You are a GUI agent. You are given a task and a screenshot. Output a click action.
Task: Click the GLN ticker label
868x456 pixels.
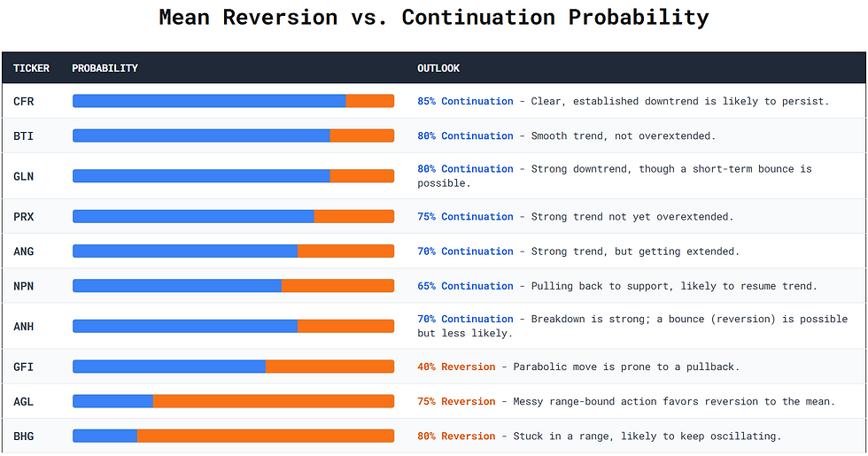pyautogui.click(x=23, y=176)
